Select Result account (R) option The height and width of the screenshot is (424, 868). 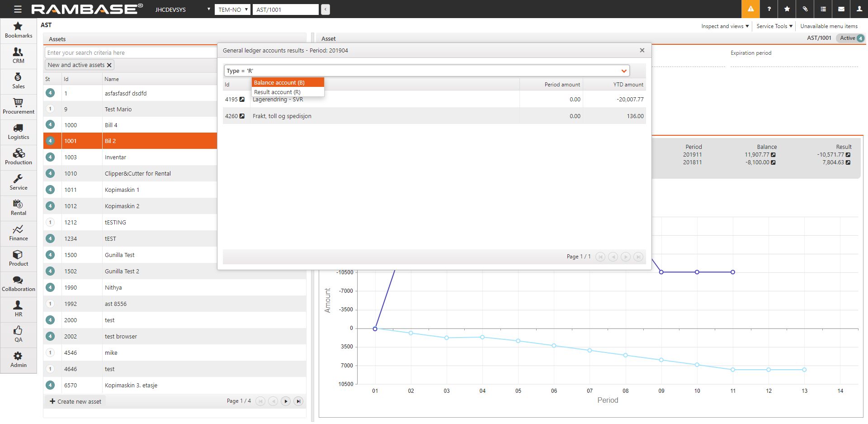click(277, 92)
